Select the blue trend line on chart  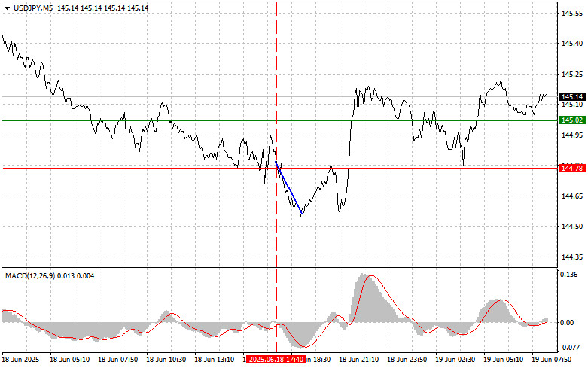point(290,190)
